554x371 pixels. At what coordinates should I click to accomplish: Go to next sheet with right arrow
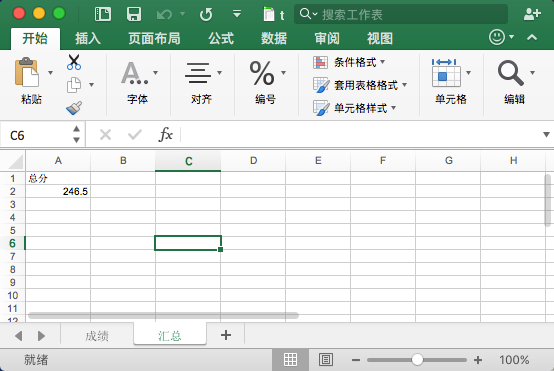(x=41, y=336)
